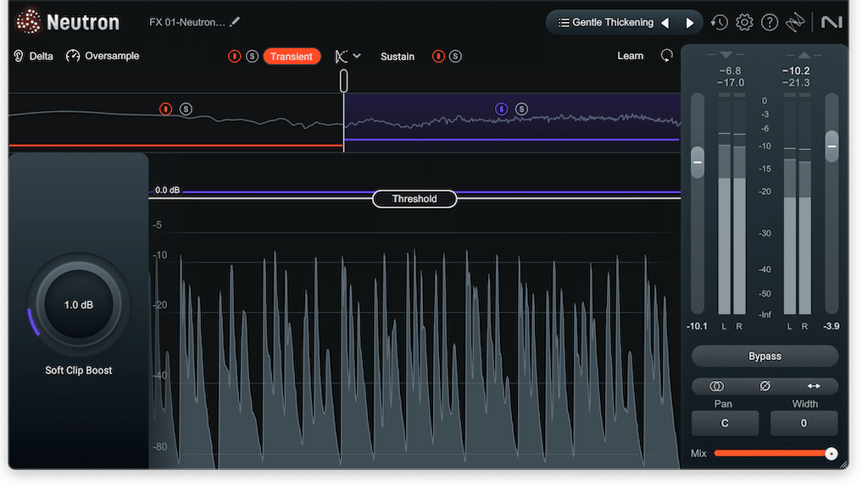868x492 pixels.
Task: Open the settings gear
Action: (x=744, y=23)
